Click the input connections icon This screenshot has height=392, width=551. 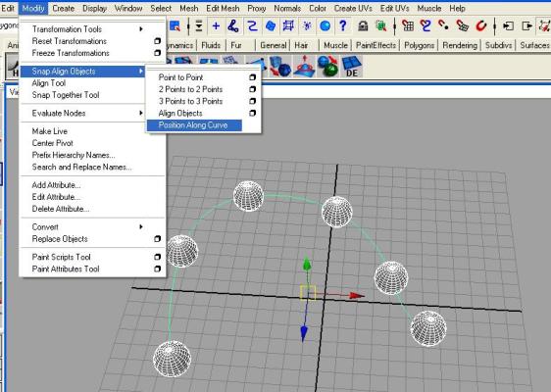coord(508,26)
